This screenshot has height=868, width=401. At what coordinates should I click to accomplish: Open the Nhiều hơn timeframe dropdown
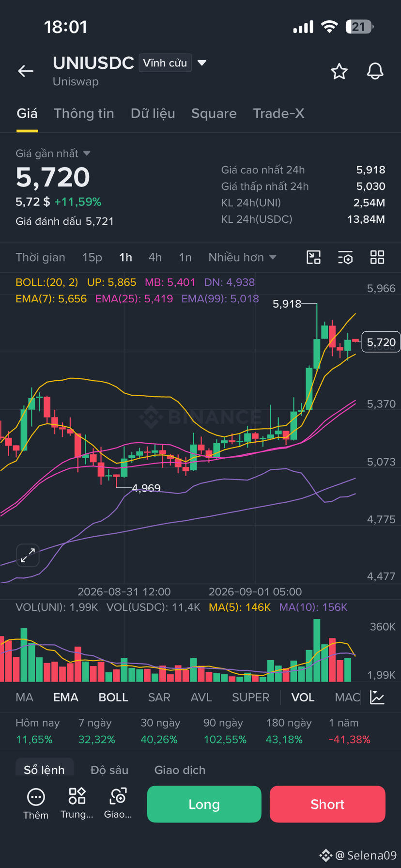click(242, 257)
